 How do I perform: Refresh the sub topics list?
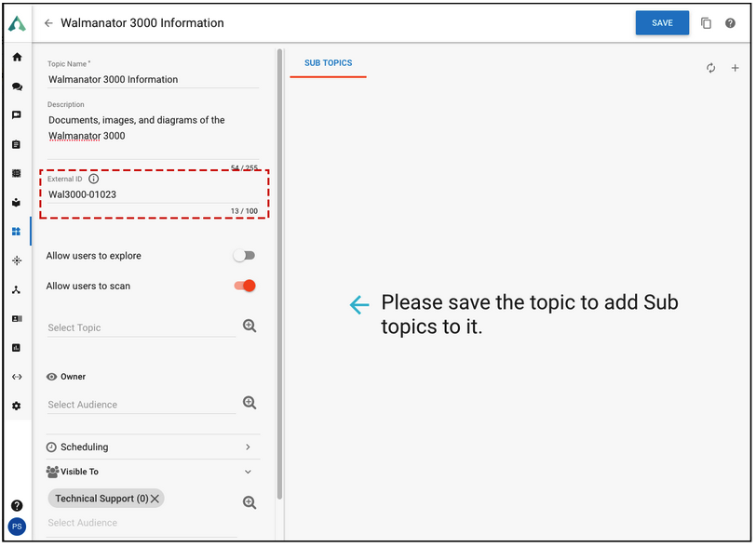coord(710,68)
